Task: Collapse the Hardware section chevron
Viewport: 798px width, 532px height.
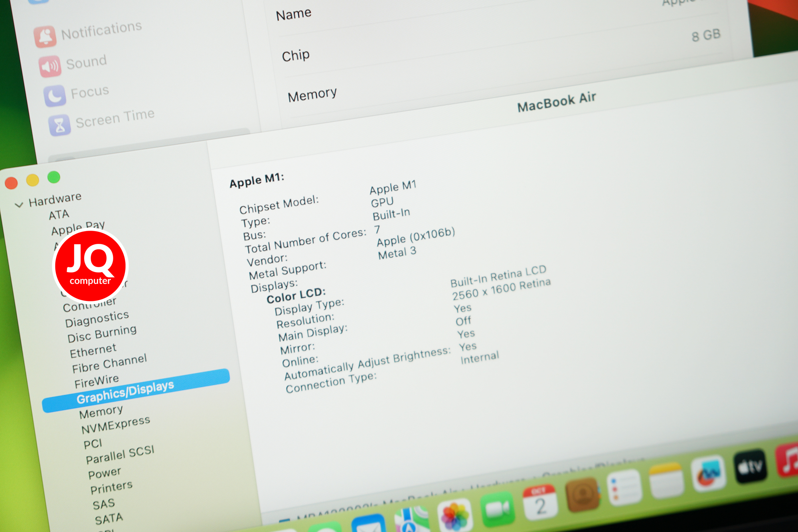Action: click(x=19, y=205)
